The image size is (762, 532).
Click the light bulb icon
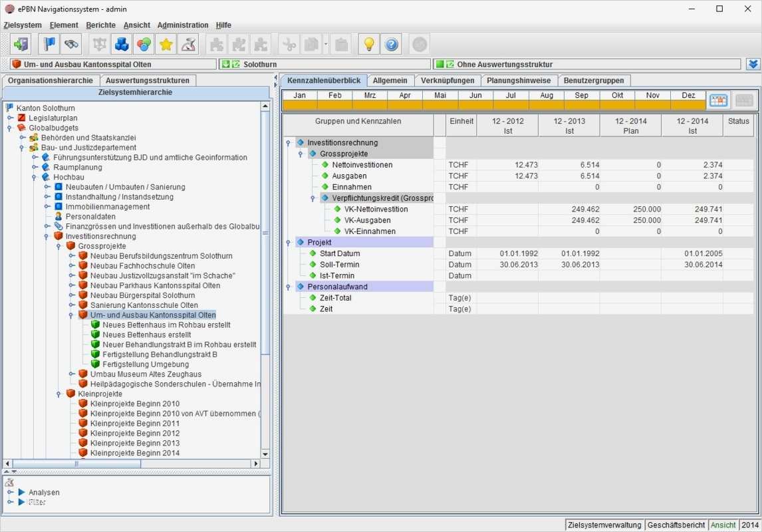coord(369,45)
